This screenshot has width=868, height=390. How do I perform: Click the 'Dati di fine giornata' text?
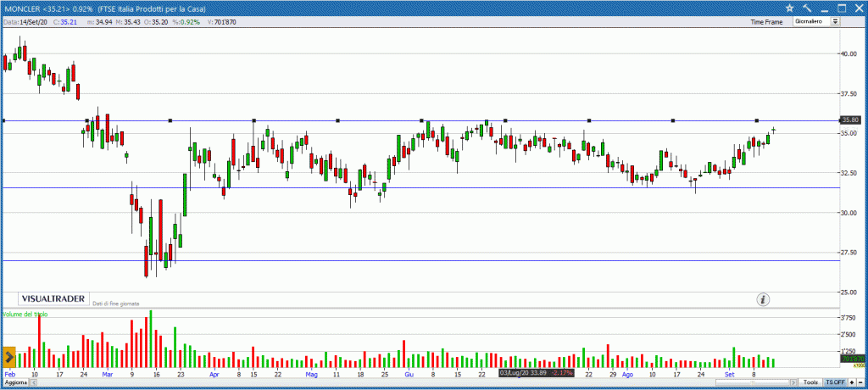(116, 304)
